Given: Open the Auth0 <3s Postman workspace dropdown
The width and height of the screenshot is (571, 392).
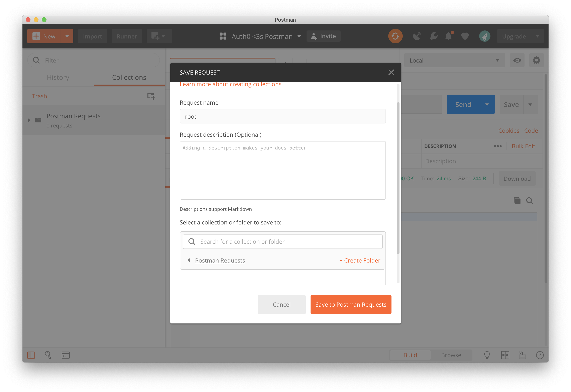Looking at the screenshot, I should [260, 36].
